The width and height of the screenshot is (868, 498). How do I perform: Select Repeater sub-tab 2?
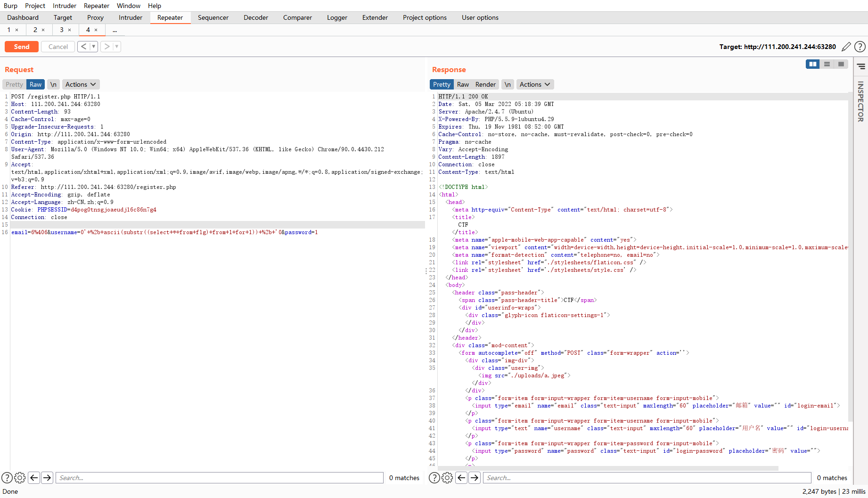35,30
